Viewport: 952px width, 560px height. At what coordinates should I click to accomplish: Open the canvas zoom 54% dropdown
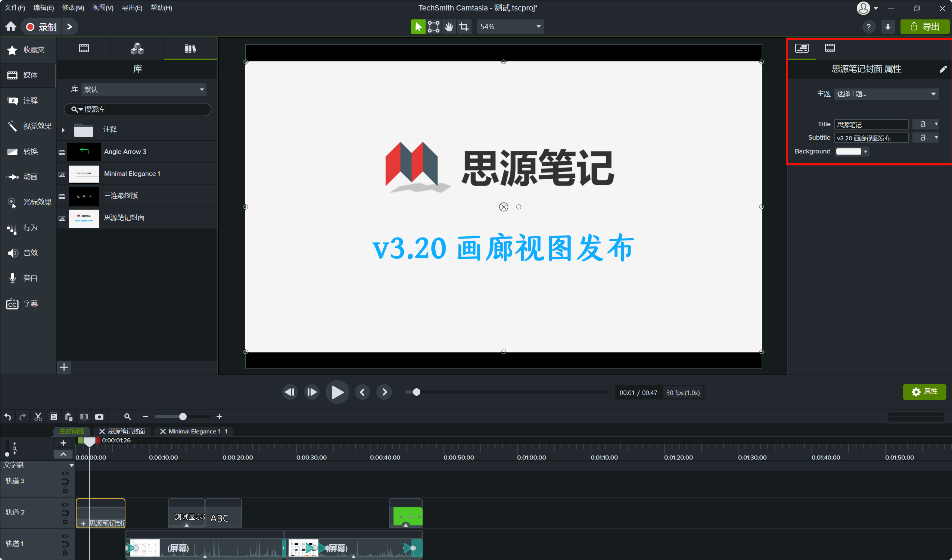pos(510,27)
